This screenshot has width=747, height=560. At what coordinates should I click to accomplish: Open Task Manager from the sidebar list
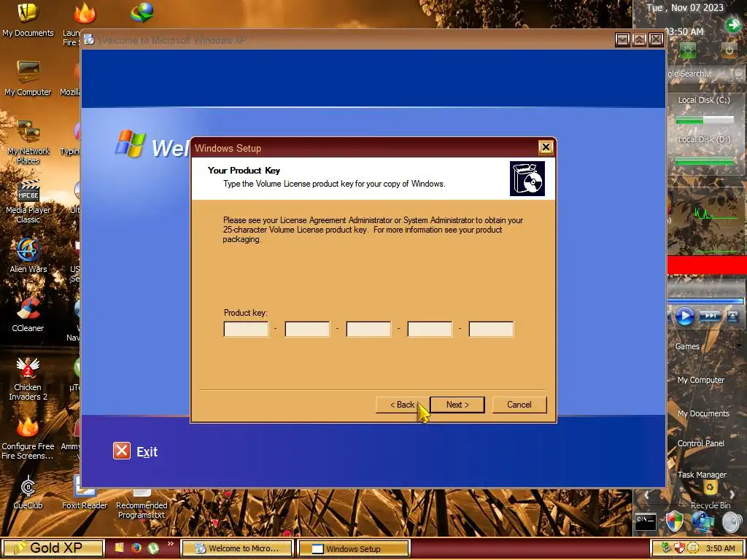702,475
